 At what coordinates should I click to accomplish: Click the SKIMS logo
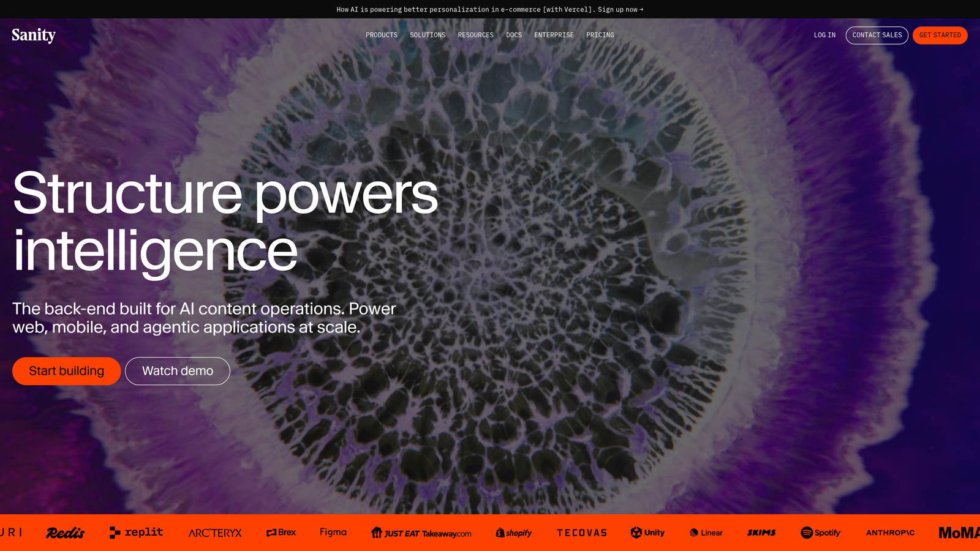click(x=761, y=533)
